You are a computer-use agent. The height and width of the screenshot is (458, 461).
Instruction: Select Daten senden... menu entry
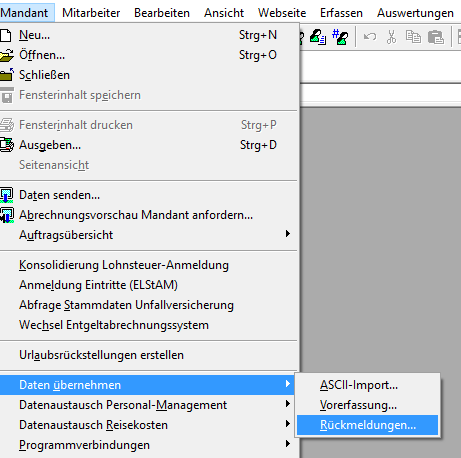coord(148,195)
